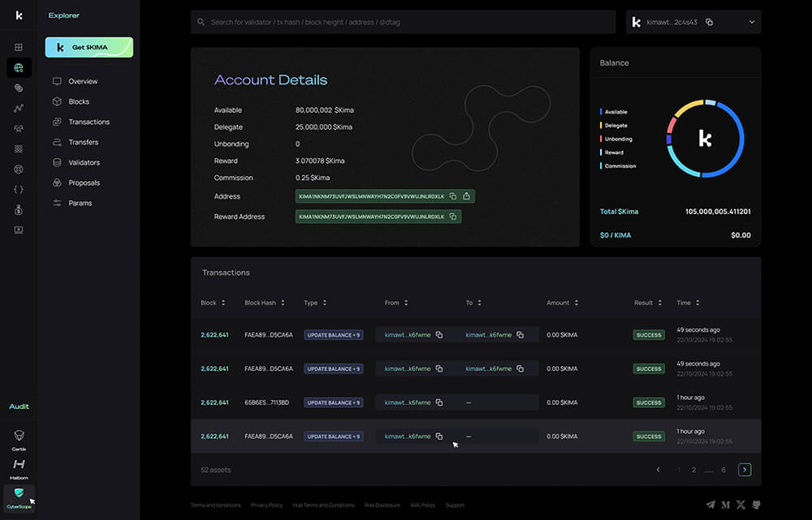The height and width of the screenshot is (520, 812).
Task: Open the dotted grid icon in left rail
Action: pyautogui.click(x=19, y=149)
